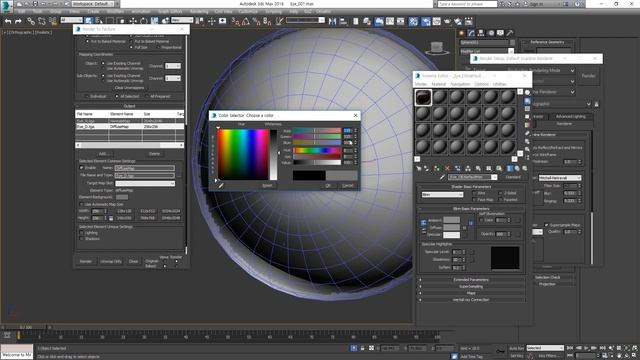Open the Navigation menu in Material Editor
Viewport: 640px width, 360px height.
[x=460, y=84]
